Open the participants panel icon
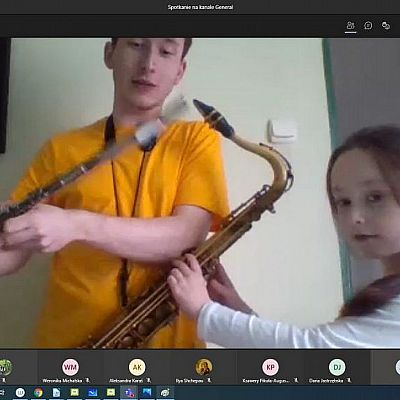The width and height of the screenshot is (400, 400). click(350, 25)
